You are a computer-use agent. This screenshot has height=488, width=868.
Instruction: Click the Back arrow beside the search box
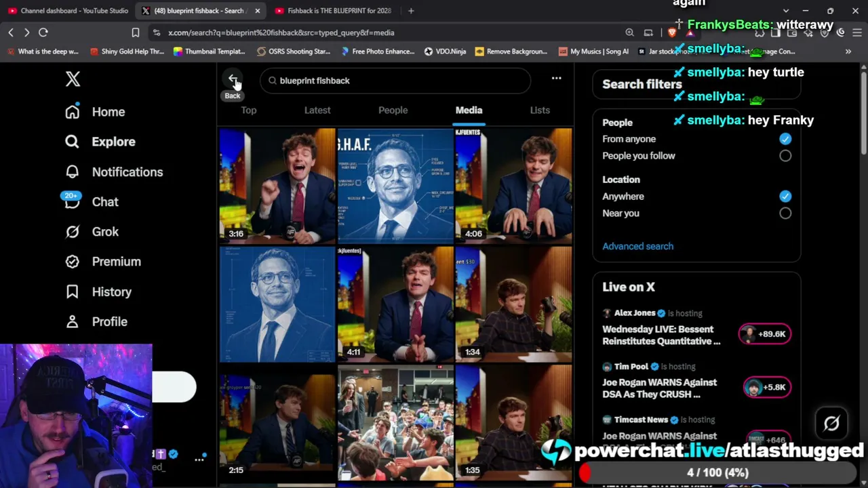(x=233, y=80)
